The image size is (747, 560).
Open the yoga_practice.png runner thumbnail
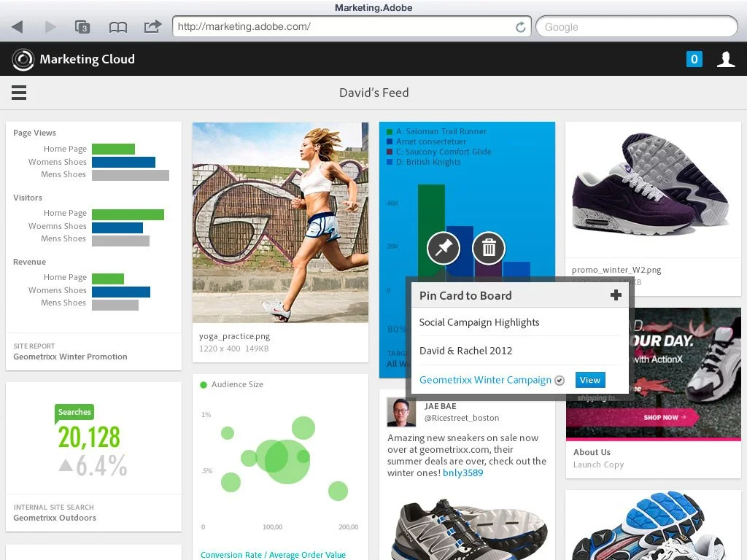[280, 222]
